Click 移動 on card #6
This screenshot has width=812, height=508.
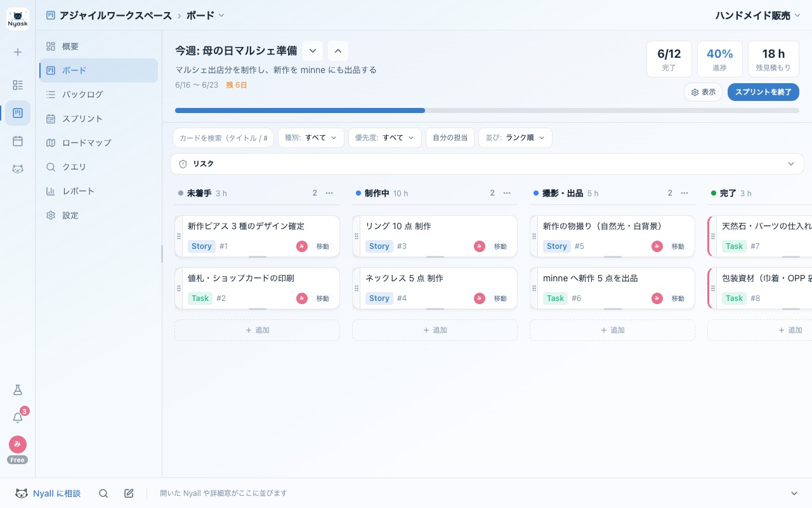[678, 298]
